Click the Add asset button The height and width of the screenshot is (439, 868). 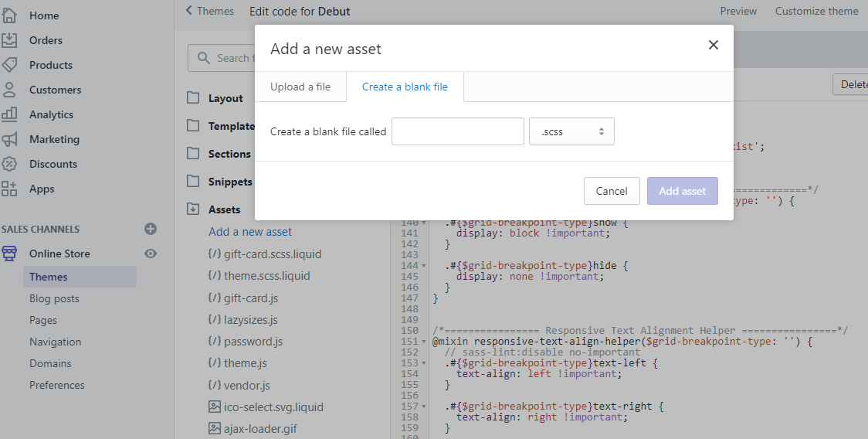click(x=683, y=191)
